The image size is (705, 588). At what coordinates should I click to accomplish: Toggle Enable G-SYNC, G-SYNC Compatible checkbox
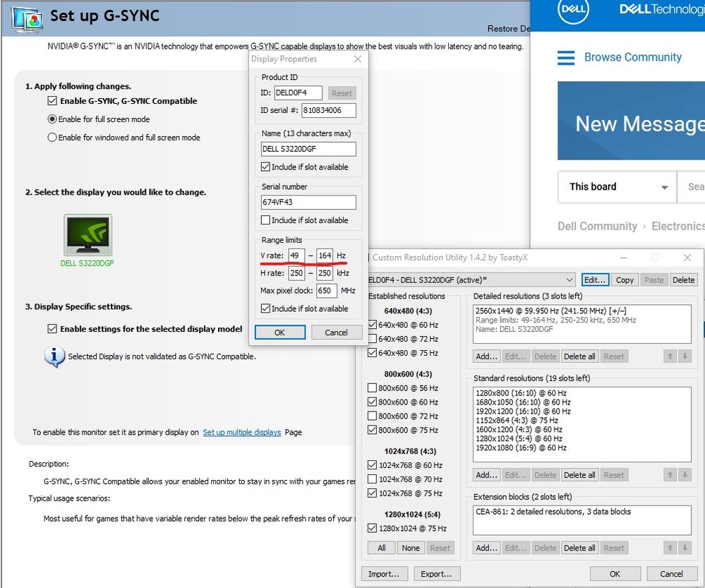(x=52, y=101)
